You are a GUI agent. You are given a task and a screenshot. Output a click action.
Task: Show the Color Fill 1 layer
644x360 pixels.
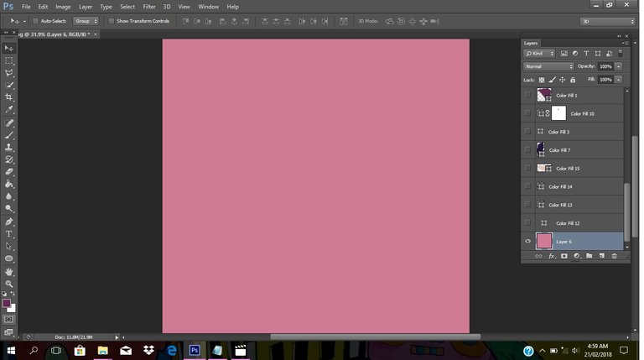[x=527, y=95]
